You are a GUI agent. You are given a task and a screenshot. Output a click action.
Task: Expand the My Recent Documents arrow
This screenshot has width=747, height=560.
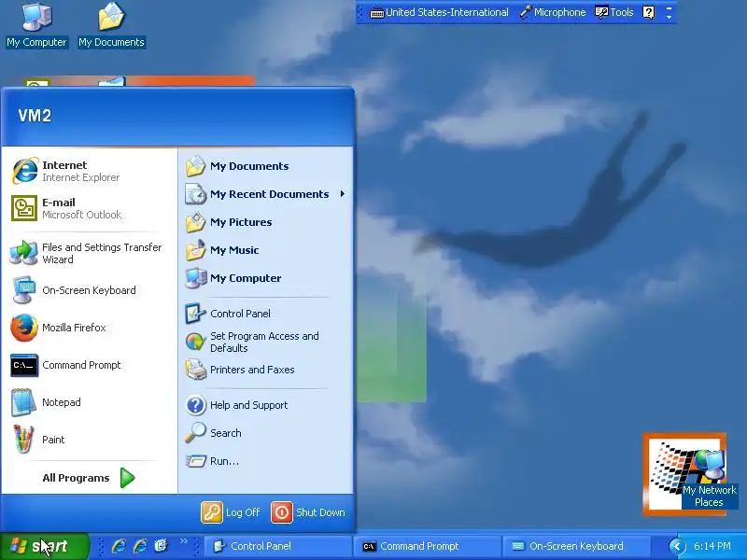[x=342, y=194]
